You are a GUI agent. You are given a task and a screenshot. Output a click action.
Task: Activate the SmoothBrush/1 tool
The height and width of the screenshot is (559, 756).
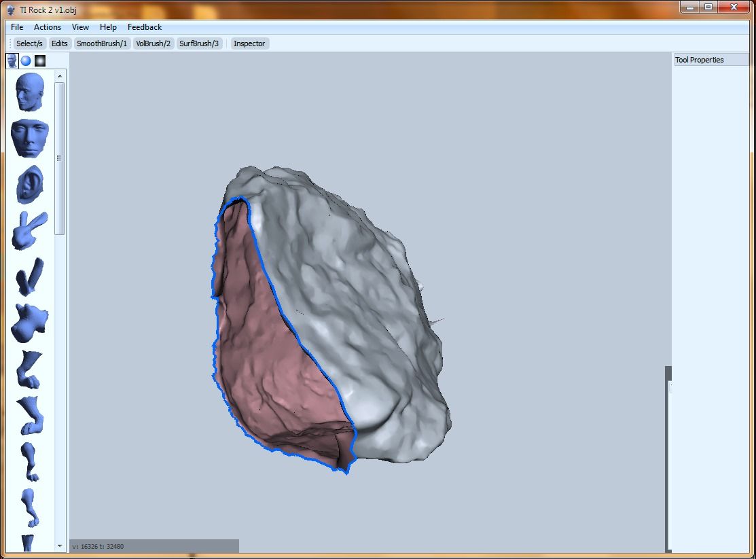101,43
